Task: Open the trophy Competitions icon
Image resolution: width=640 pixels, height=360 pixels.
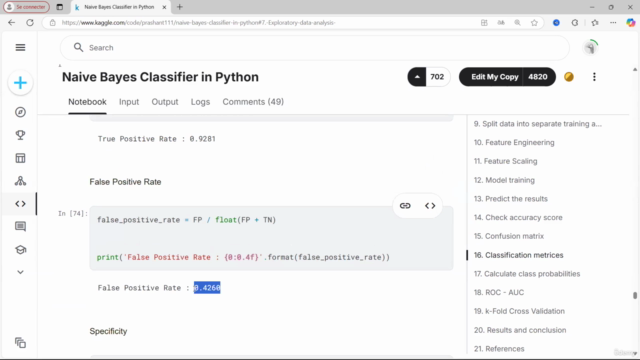Action: [x=20, y=135]
